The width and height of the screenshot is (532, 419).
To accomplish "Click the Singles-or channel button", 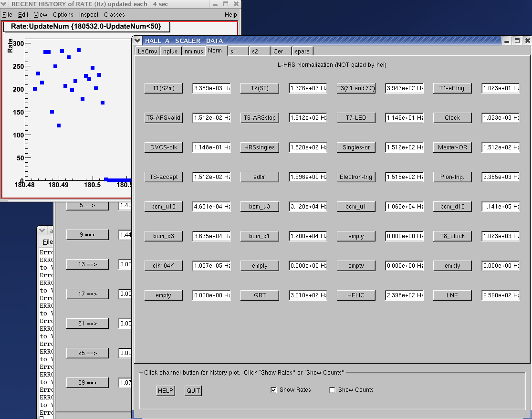I will [356, 147].
